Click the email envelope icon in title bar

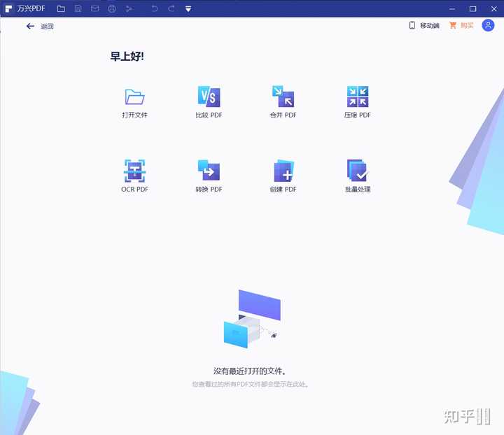(x=94, y=8)
